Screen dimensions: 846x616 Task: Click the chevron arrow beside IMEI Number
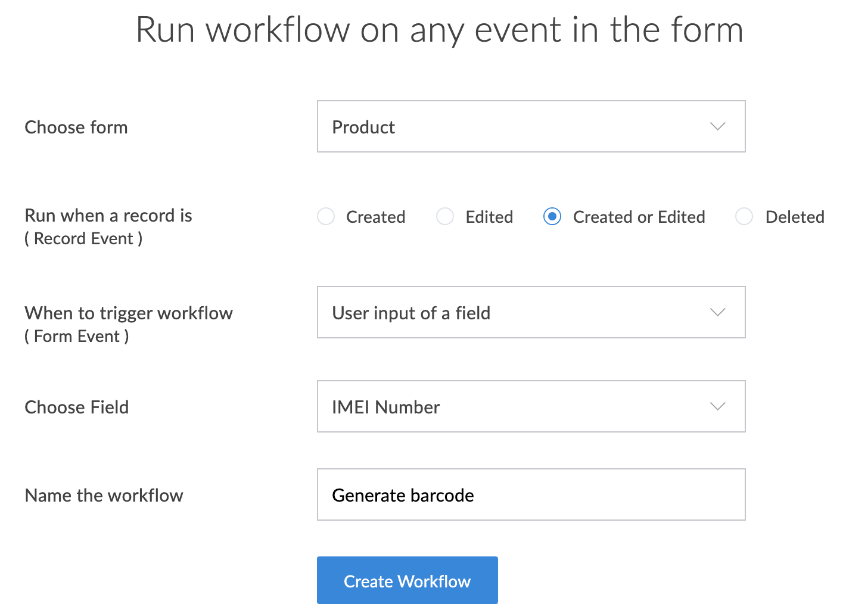click(x=717, y=406)
